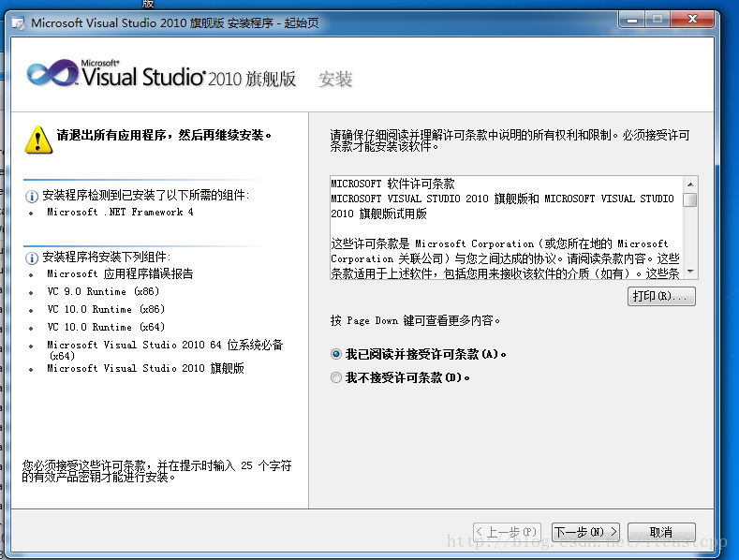Image resolution: width=739 pixels, height=560 pixels.
Task: Click 'VC 9.0 Runtime (x86)' row
Action: 103,291
